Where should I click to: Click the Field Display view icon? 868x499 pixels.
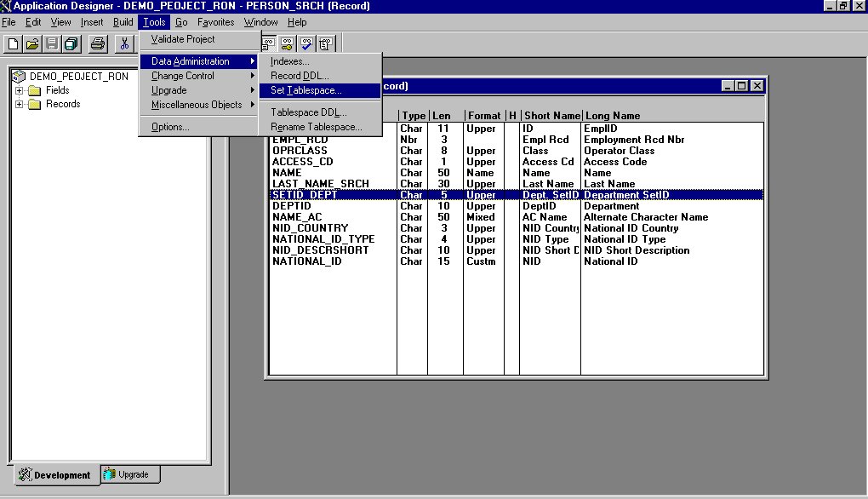268,43
